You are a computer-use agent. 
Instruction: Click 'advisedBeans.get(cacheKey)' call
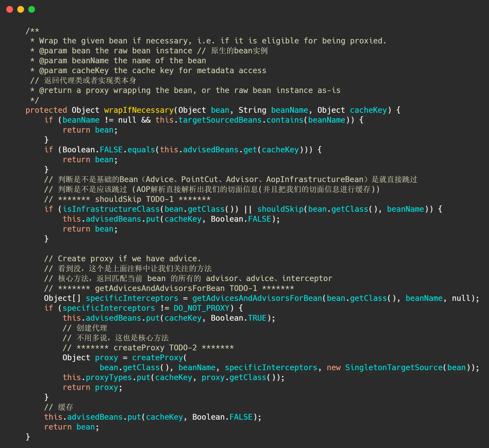pos(243,150)
